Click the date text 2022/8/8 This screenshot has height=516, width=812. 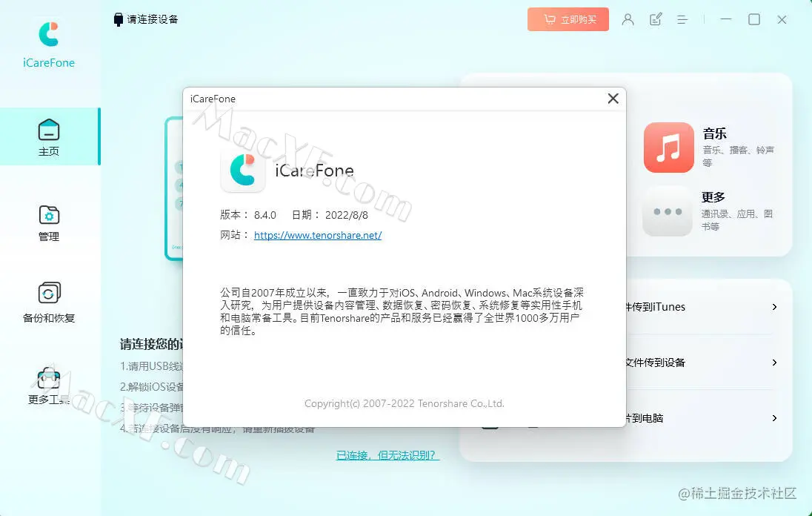tap(347, 215)
